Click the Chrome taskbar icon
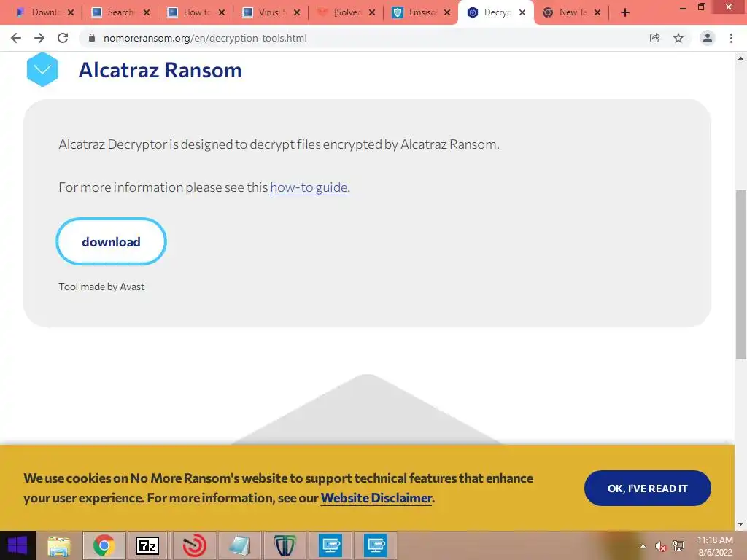 coord(104,545)
